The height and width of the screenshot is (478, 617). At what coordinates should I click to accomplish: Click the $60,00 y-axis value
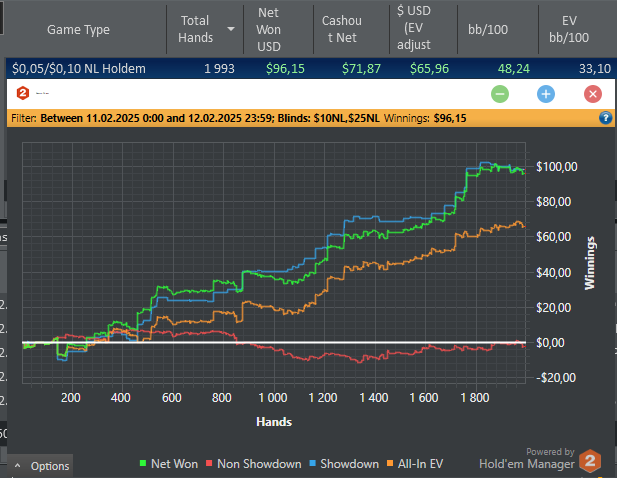click(554, 237)
